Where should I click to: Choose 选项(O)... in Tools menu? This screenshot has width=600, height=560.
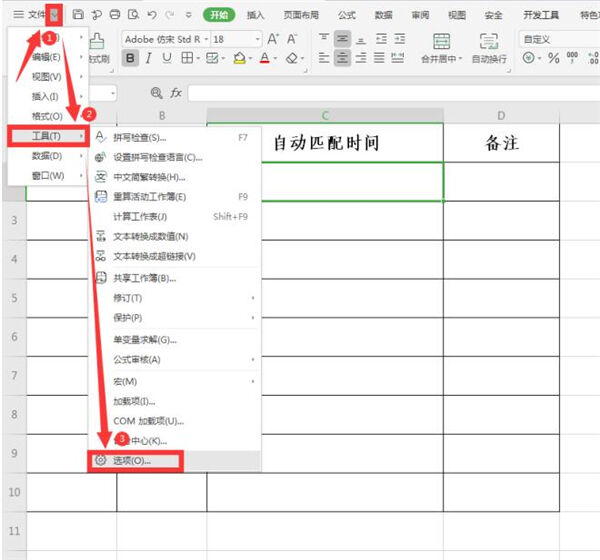click(174, 460)
